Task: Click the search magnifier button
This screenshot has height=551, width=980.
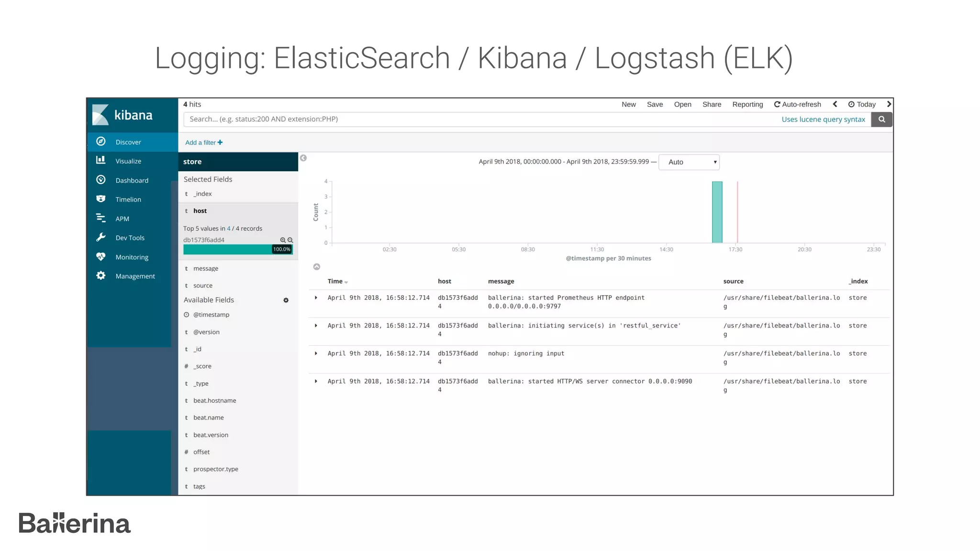Action: (x=881, y=120)
